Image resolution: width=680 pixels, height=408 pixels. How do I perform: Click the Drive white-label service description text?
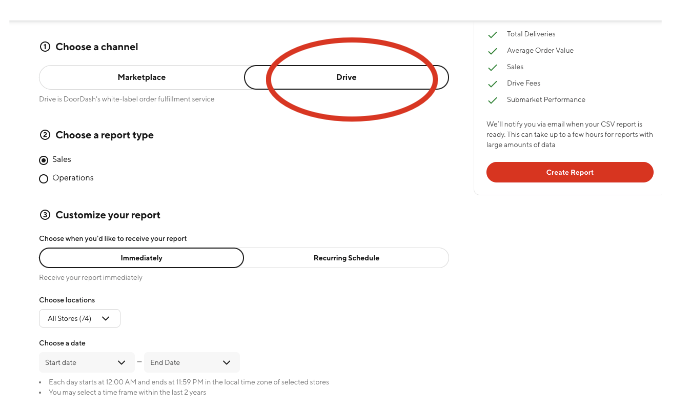(x=126, y=99)
